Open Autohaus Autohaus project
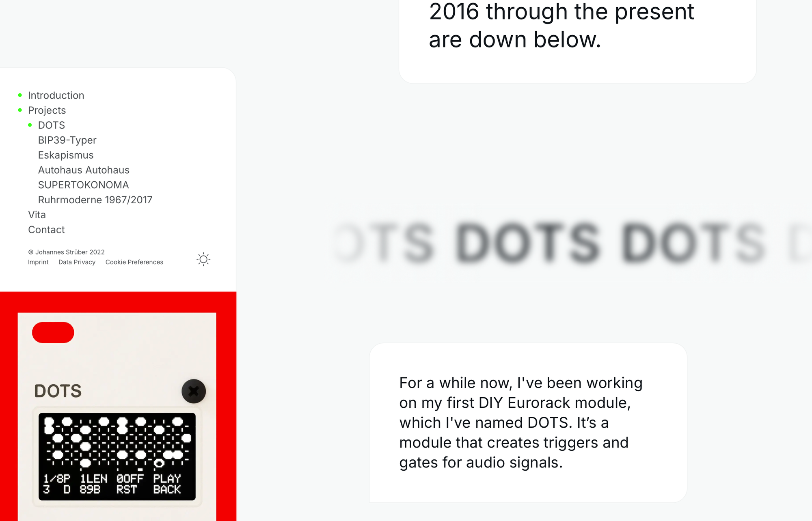Screen dimensions: 812x521 point(84,170)
